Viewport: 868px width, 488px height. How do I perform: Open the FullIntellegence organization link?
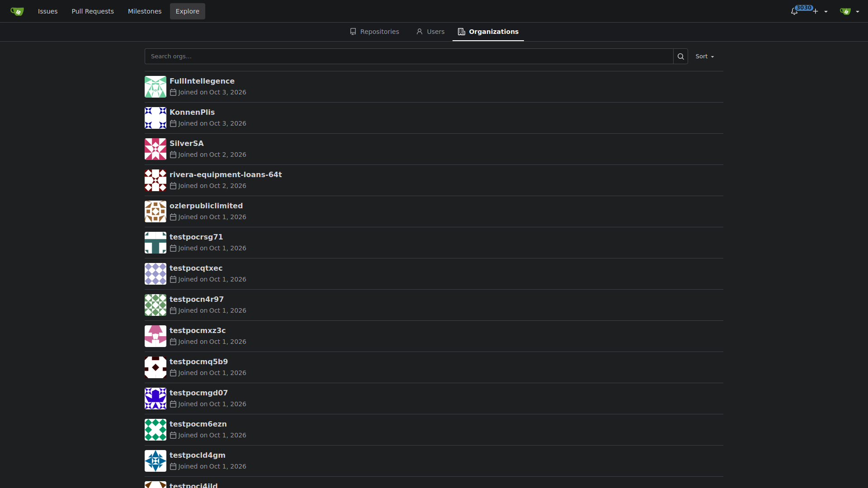pyautogui.click(x=202, y=81)
